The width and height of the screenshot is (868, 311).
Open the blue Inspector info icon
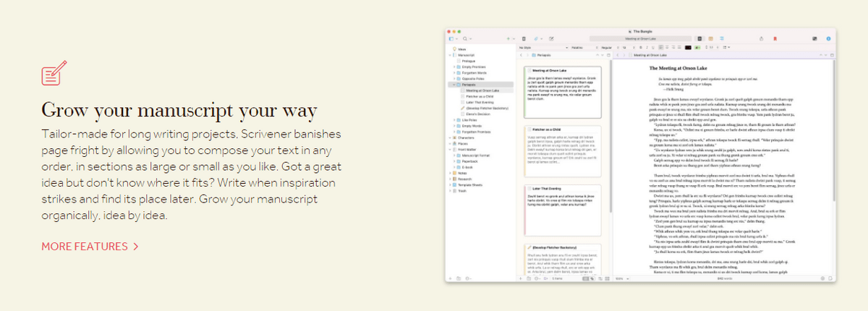[x=828, y=38]
